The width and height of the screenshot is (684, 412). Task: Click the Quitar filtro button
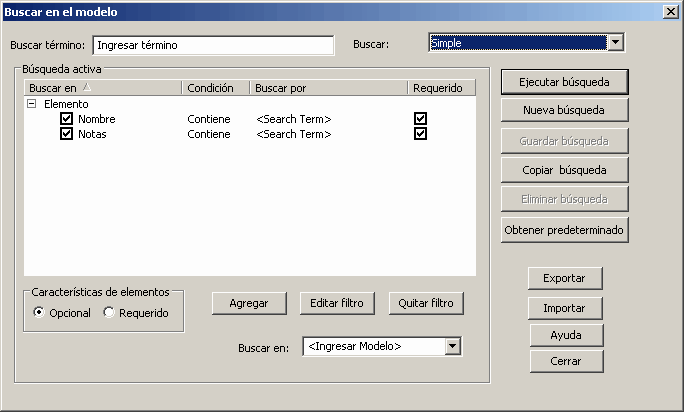(x=426, y=303)
